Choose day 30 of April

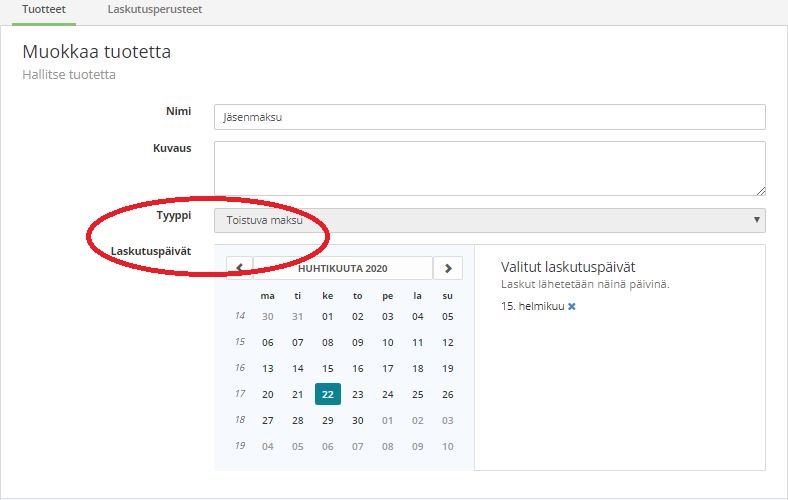pos(358,420)
